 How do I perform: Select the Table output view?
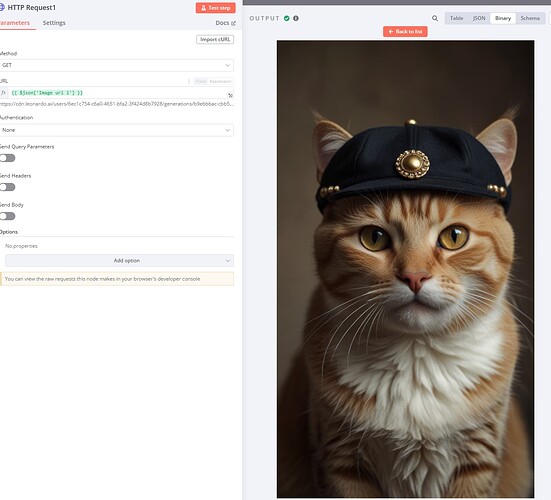click(x=456, y=18)
